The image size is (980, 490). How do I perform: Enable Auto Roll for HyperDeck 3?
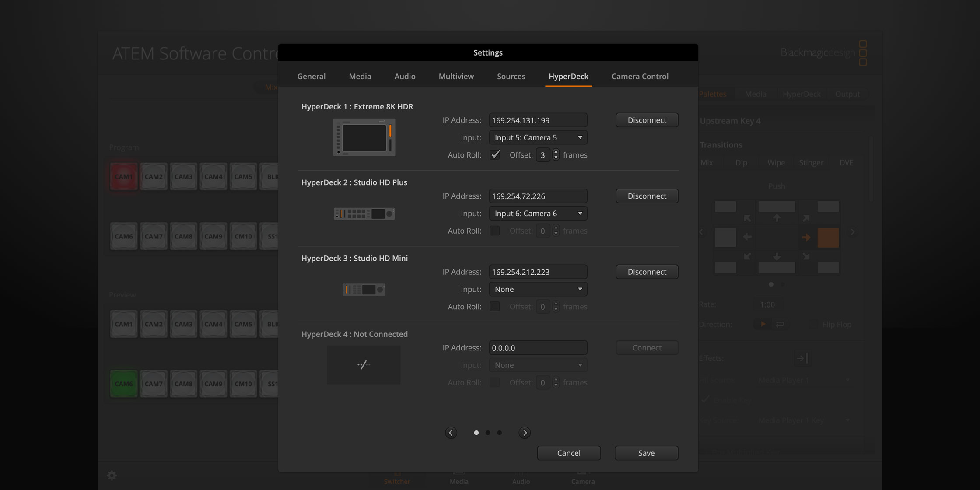(x=495, y=306)
